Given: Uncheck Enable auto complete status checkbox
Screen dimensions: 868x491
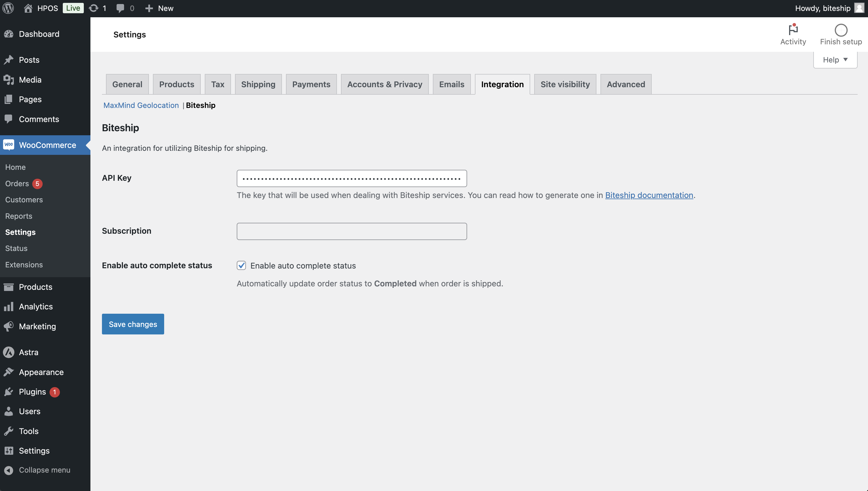Looking at the screenshot, I should click(241, 265).
